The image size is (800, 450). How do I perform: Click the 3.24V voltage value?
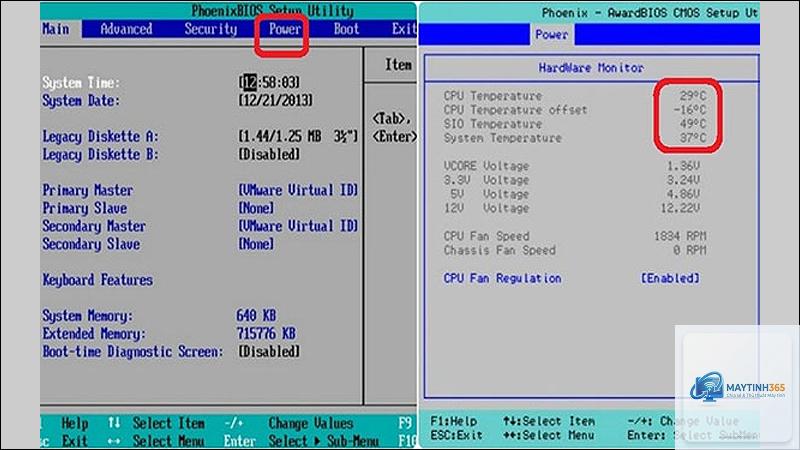pos(683,180)
